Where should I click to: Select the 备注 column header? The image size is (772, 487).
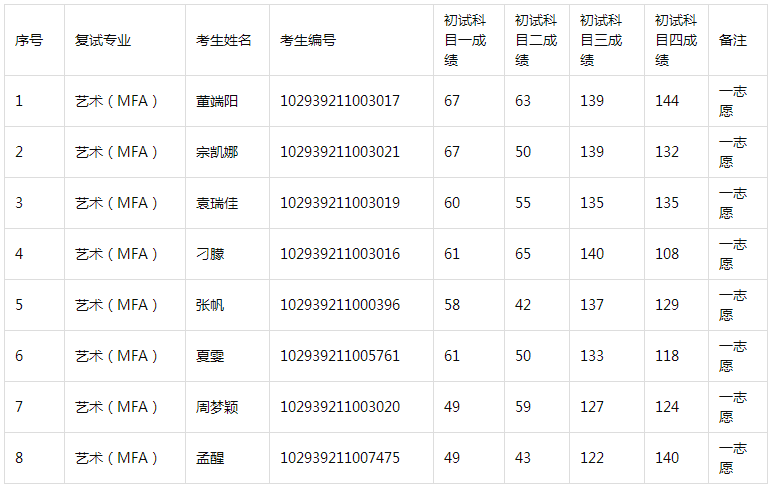[x=733, y=41]
